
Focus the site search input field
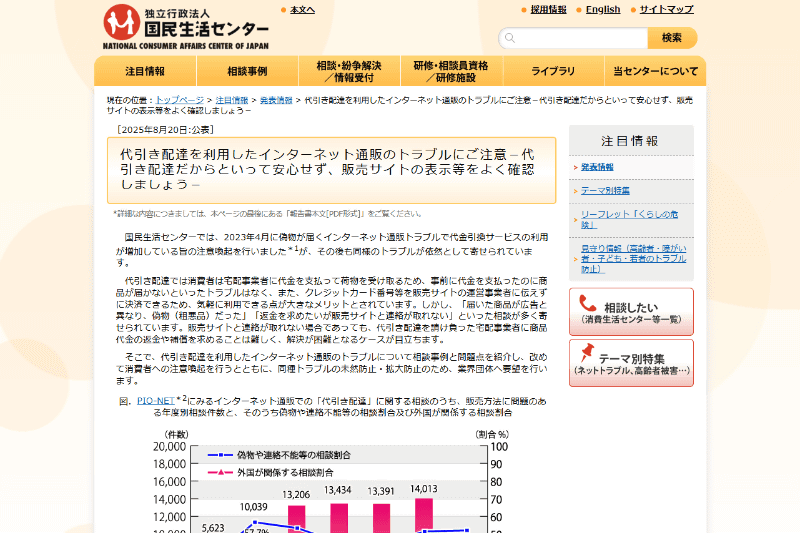tap(573, 38)
